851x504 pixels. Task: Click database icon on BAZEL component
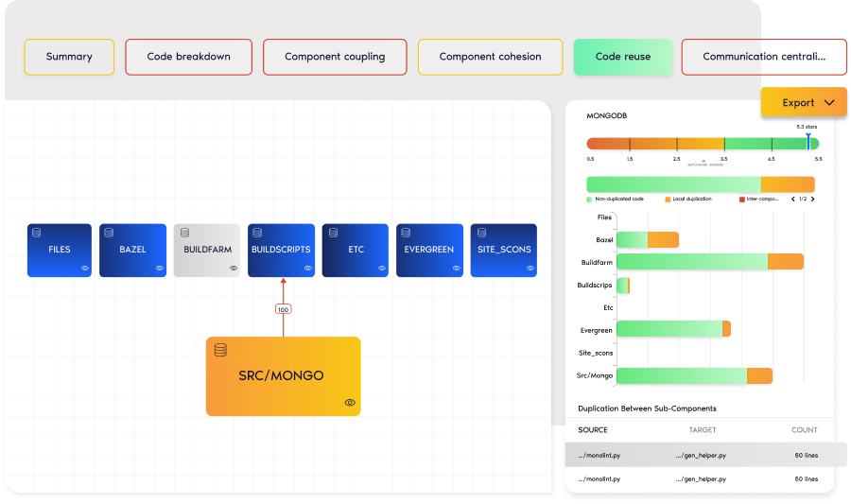(x=109, y=233)
